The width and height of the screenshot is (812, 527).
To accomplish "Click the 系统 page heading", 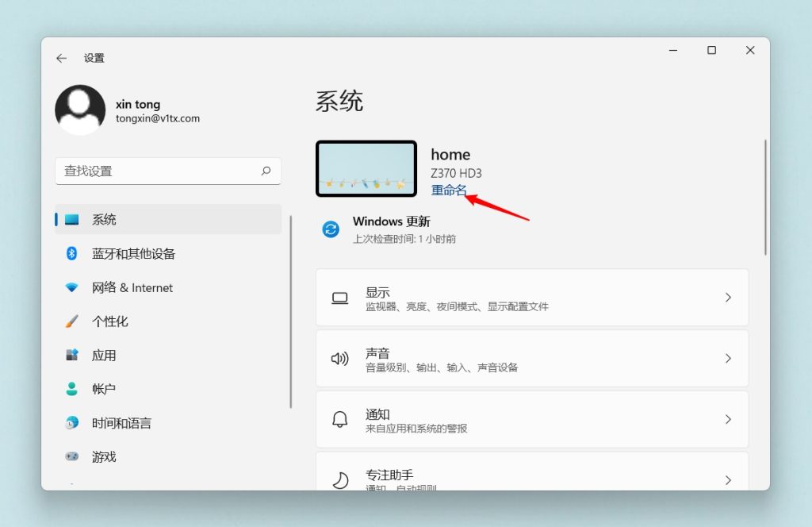I will point(339,101).
